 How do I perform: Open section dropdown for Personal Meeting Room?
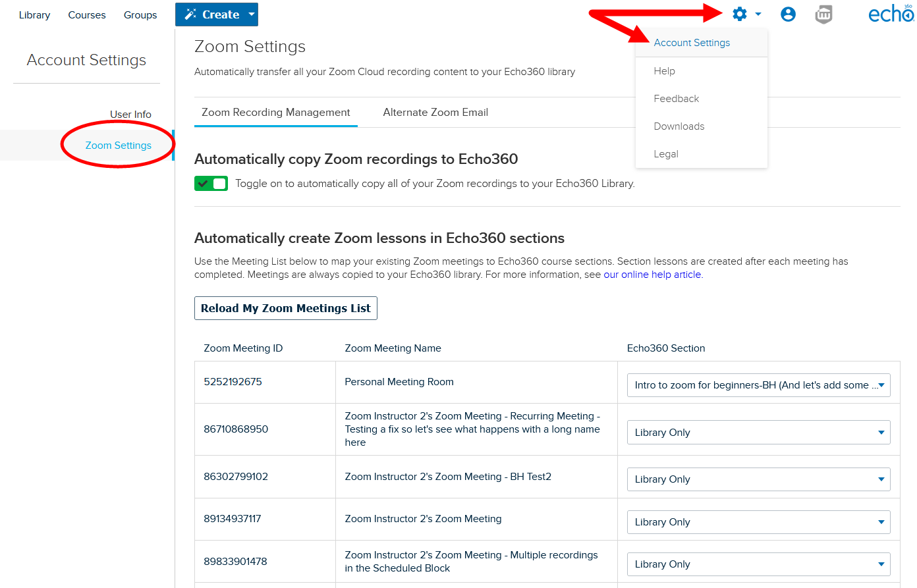point(758,385)
